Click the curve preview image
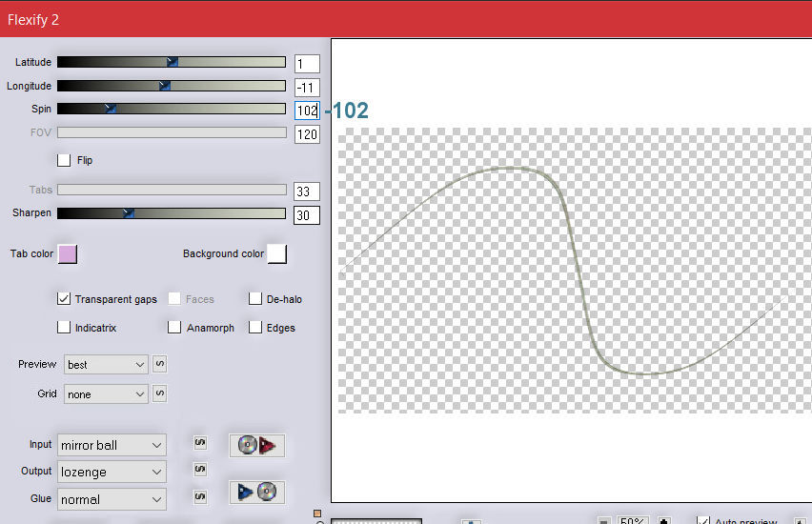This screenshot has width=812, height=524. (575, 271)
